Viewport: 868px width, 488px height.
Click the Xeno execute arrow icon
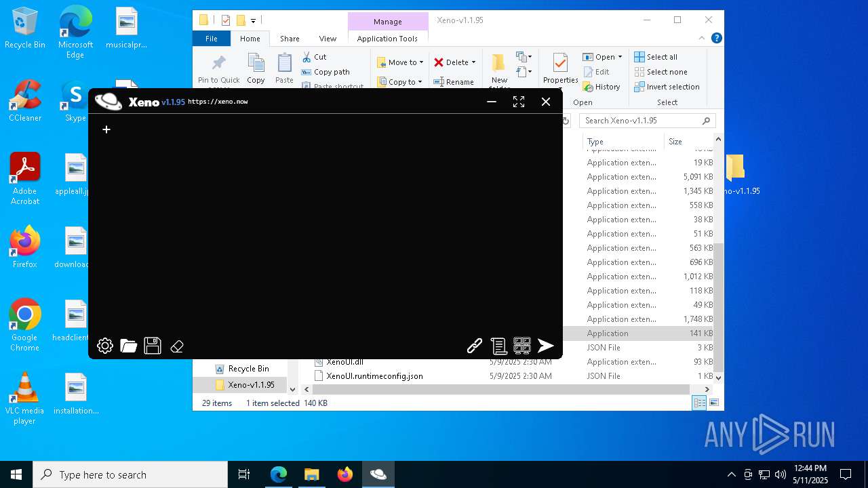pyautogui.click(x=546, y=346)
